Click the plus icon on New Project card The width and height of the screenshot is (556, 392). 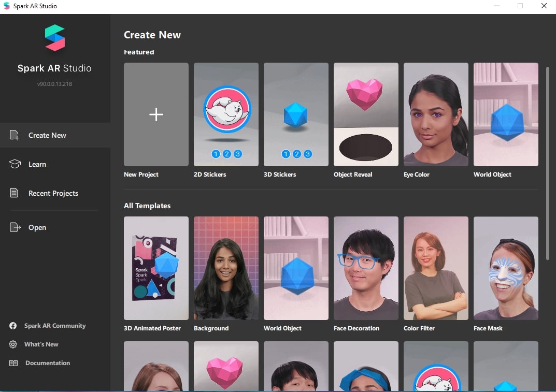tap(156, 114)
